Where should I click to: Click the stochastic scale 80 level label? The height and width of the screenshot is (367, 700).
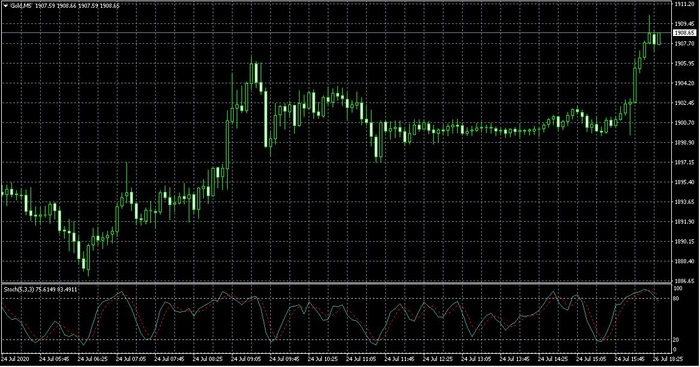pos(676,298)
